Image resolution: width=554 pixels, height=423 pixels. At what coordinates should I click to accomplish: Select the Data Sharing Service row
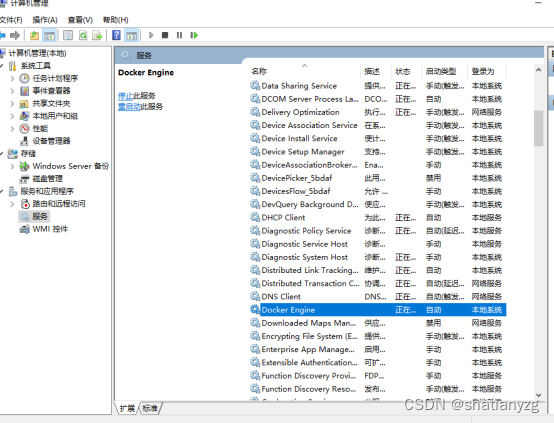tap(378, 86)
